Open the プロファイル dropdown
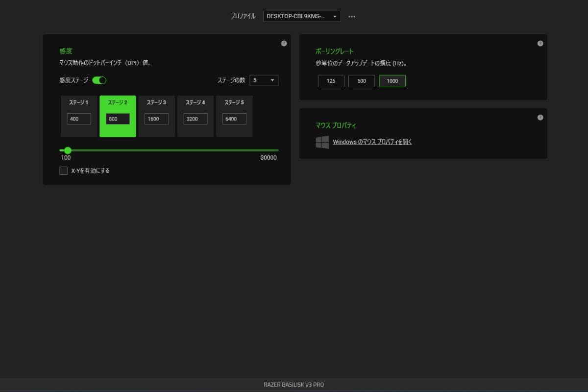 pos(302,16)
